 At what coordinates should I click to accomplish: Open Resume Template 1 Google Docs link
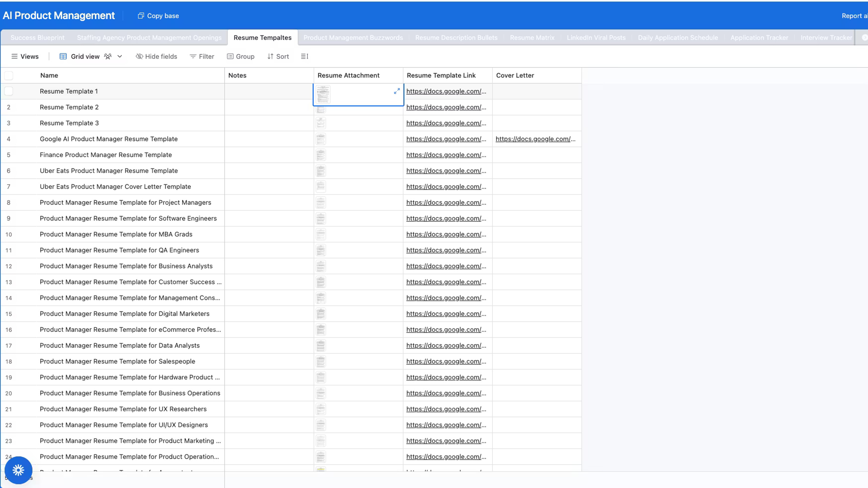tap(446, 91)
